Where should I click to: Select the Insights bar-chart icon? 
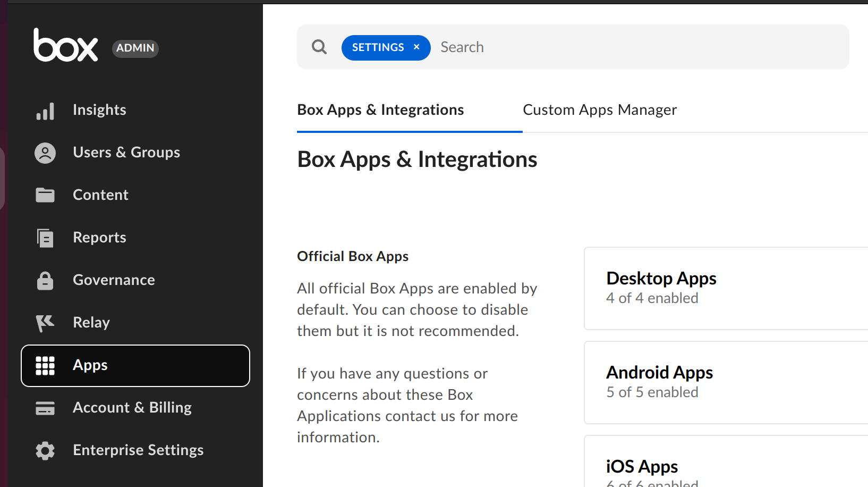pos(46,111)
